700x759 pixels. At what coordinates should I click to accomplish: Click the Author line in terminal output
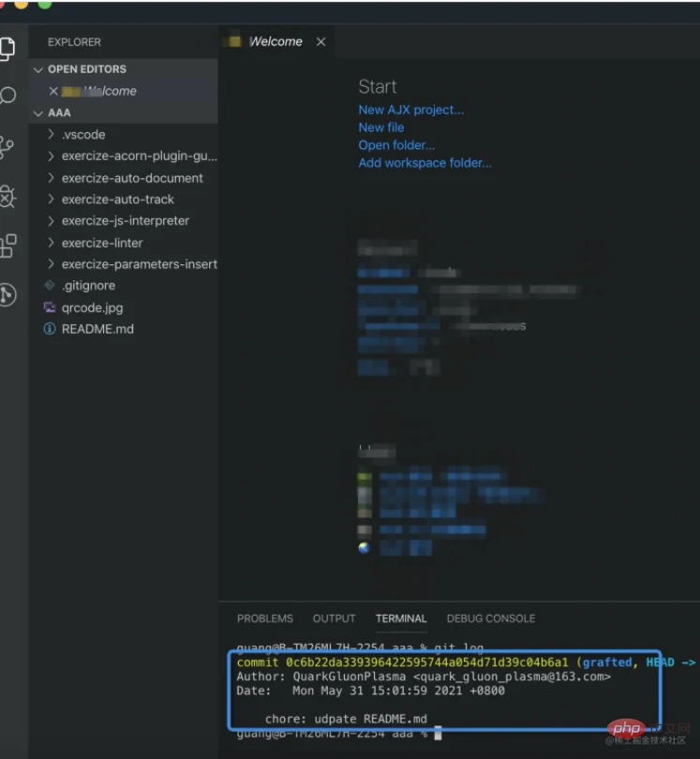coord(424,677)
